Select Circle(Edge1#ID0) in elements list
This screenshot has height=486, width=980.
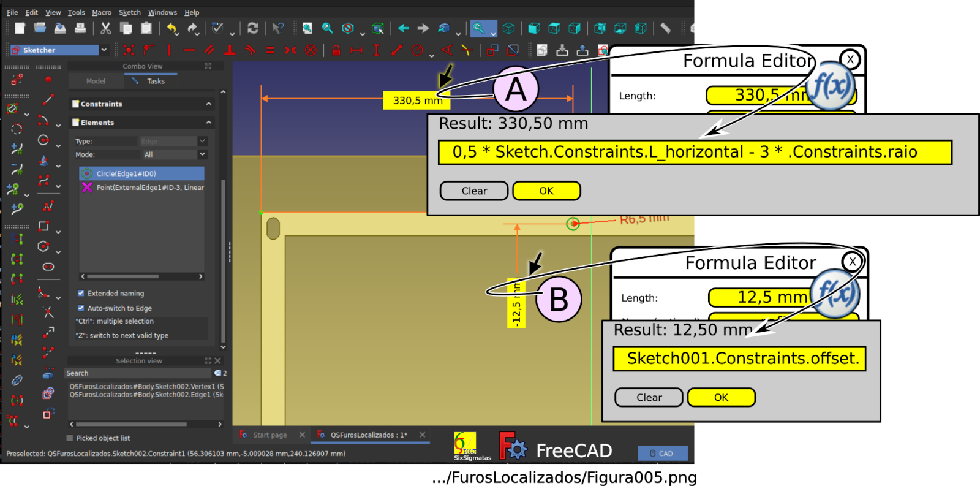[142, 173]
